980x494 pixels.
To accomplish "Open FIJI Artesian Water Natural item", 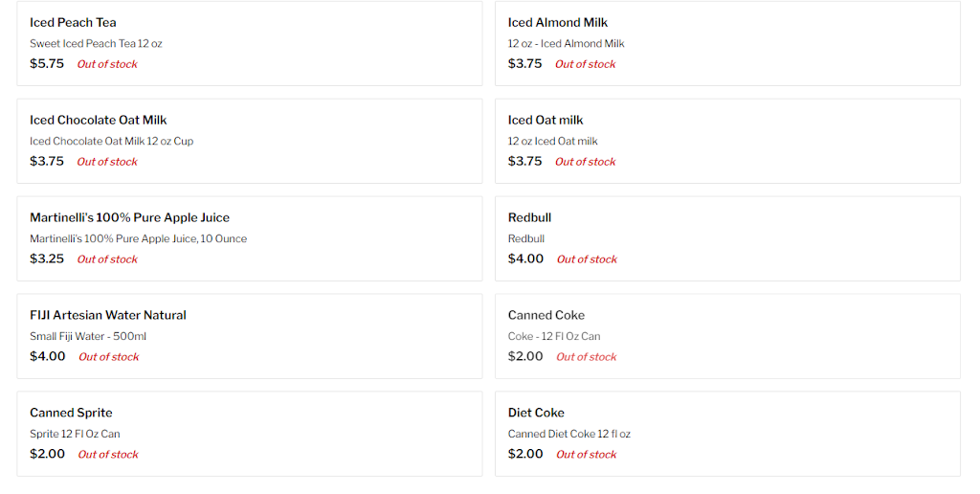I will pos(107,316).
